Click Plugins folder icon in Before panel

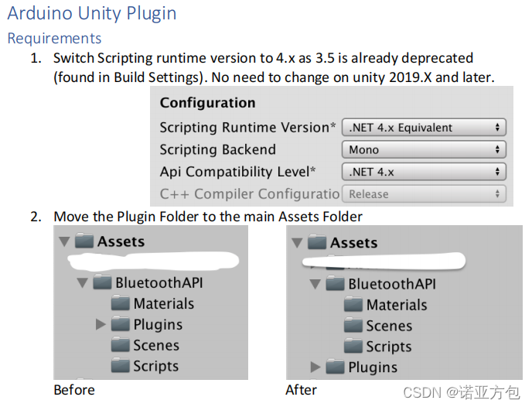(121, 323)
